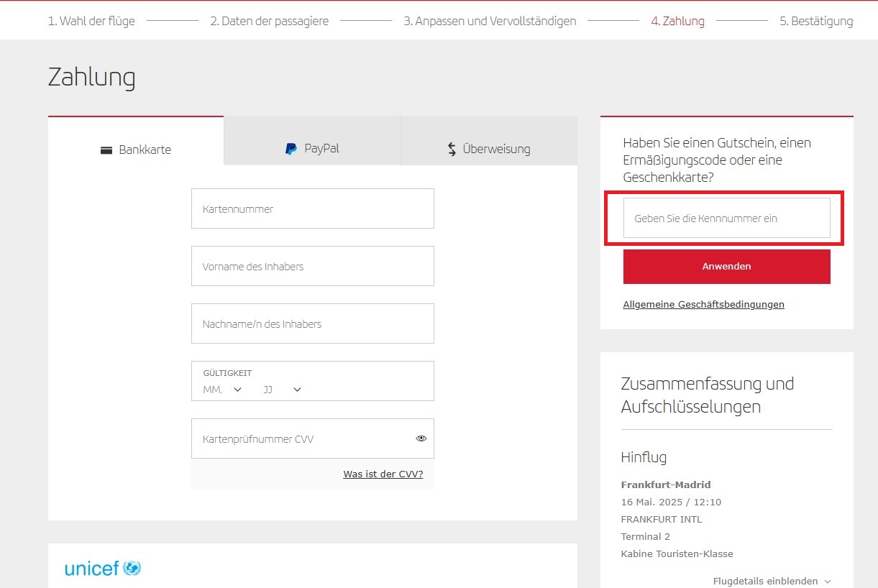
Task: Open the 'Was ist der CVV?' link
Action: coord(383,474)
